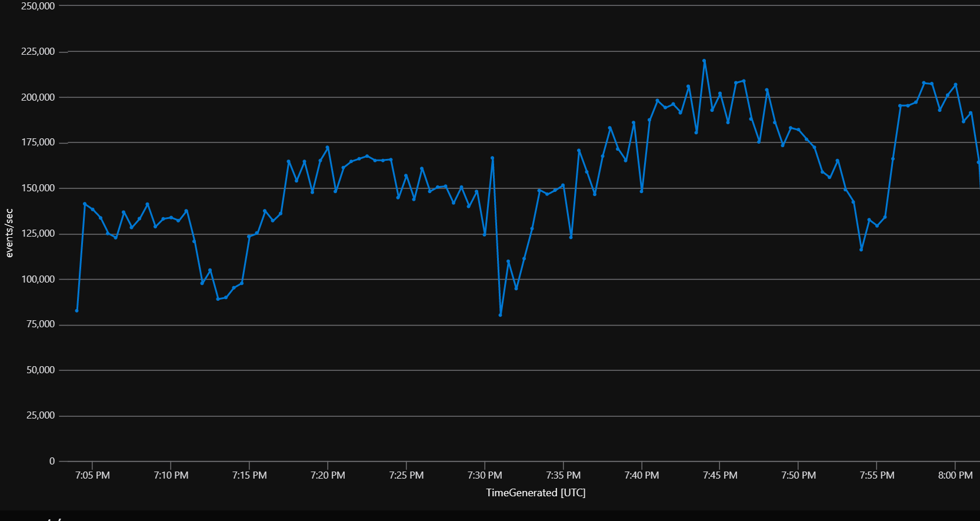Click the 7:55 PM time label
Screen dimensions: 980x521
877,476
